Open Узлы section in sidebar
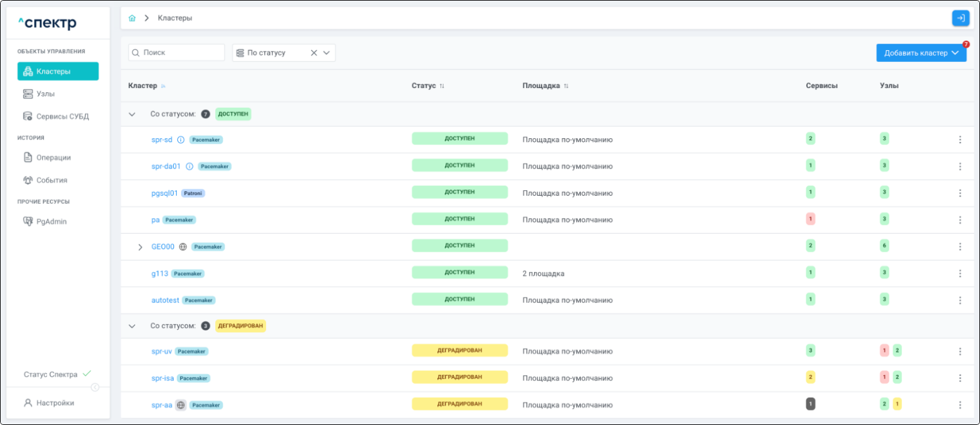980x425 pixels. (x=45, y=94)
